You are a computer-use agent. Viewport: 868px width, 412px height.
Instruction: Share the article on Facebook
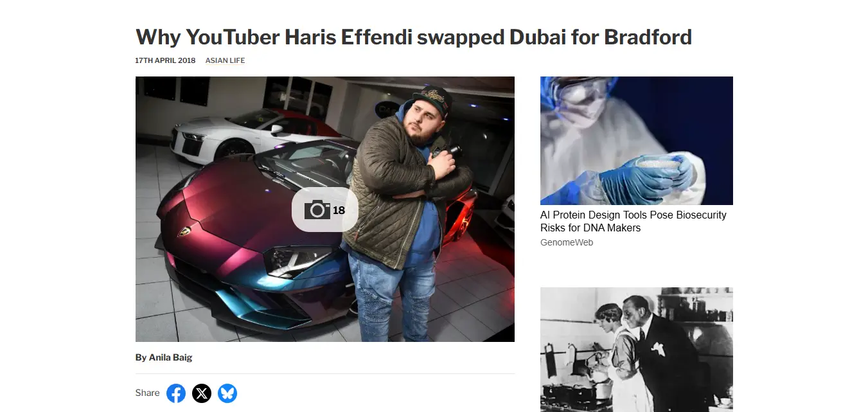(176, 393)
